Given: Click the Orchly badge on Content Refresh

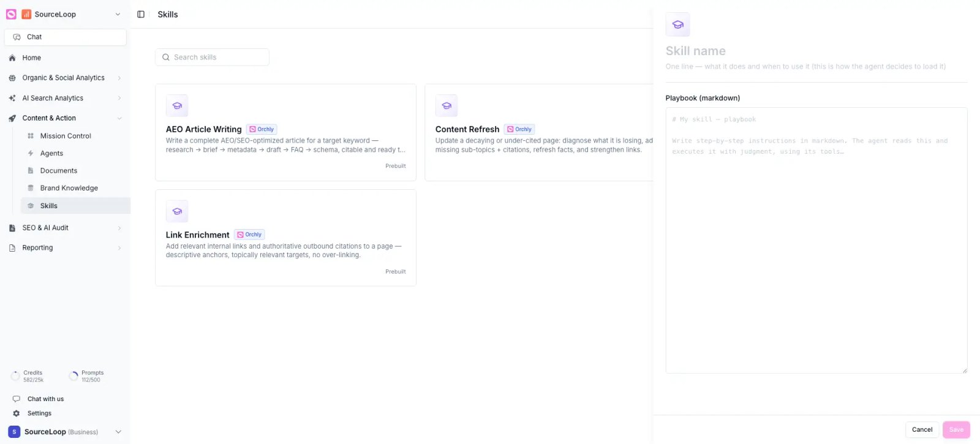Looking at the screenshot, I should [519, 129].
